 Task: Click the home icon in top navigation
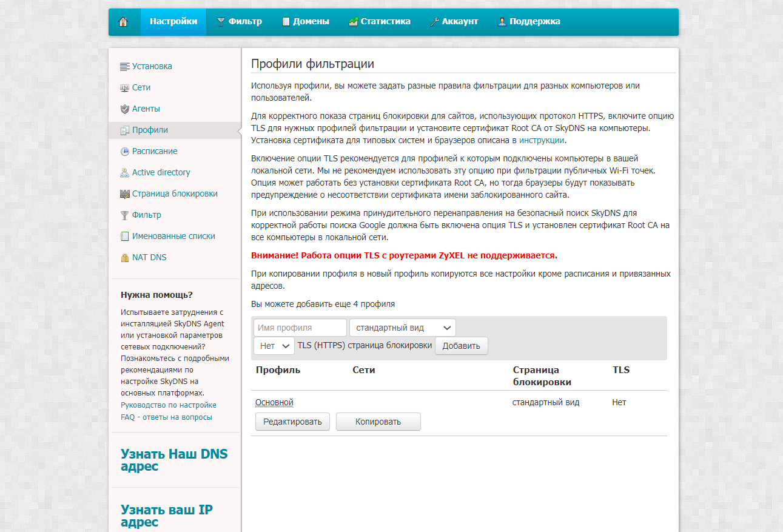[124, 22]
